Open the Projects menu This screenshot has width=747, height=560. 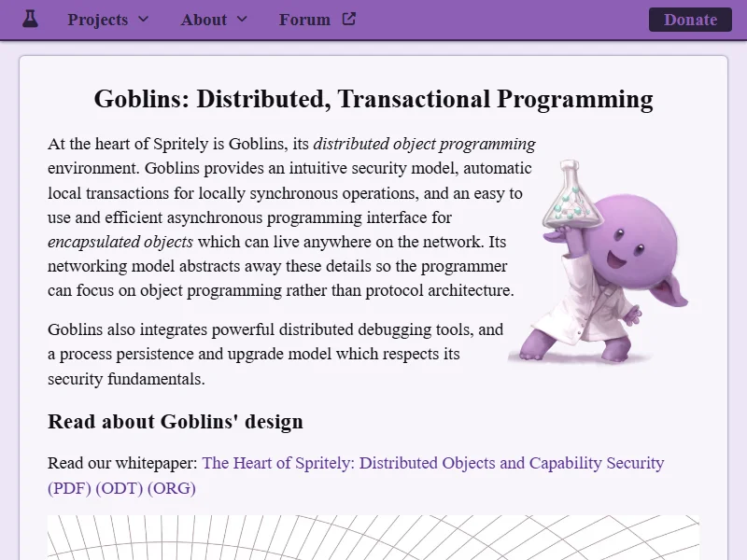[97, 20]
